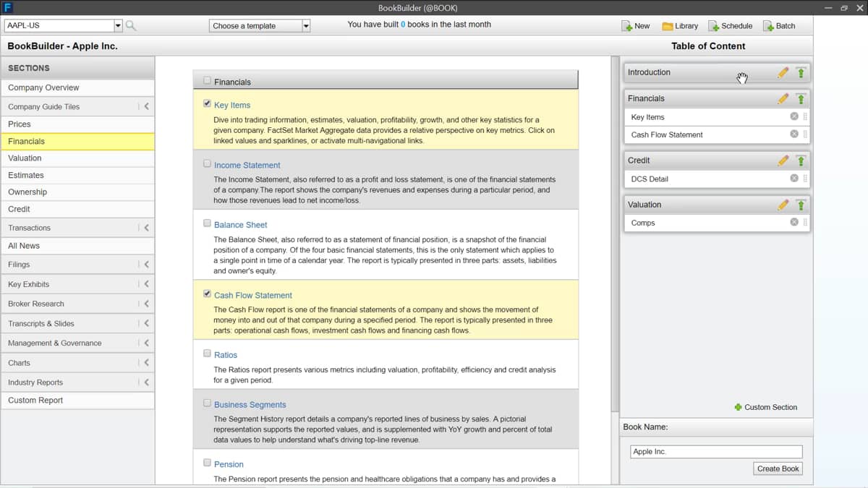The height and width of the screenshot is (488, 868).
Task: Click the drag handle on the Cash Flow Statement row
Action: [805, 134]
